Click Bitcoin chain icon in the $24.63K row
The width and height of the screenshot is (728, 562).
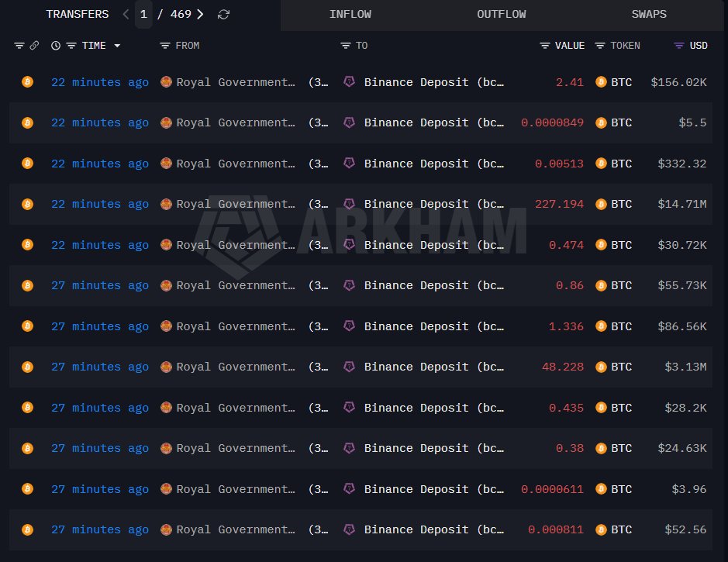27,448
